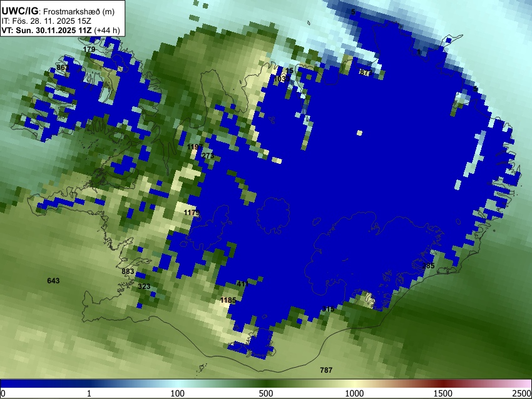532x399 pixels.
Task: Click the map value 411
Action: 243,284
